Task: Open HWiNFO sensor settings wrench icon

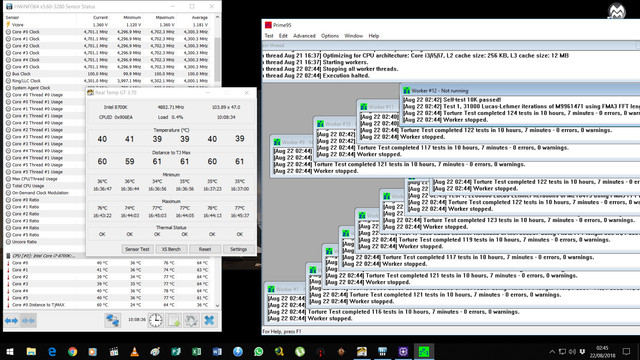Action: [x=191, y=320]
